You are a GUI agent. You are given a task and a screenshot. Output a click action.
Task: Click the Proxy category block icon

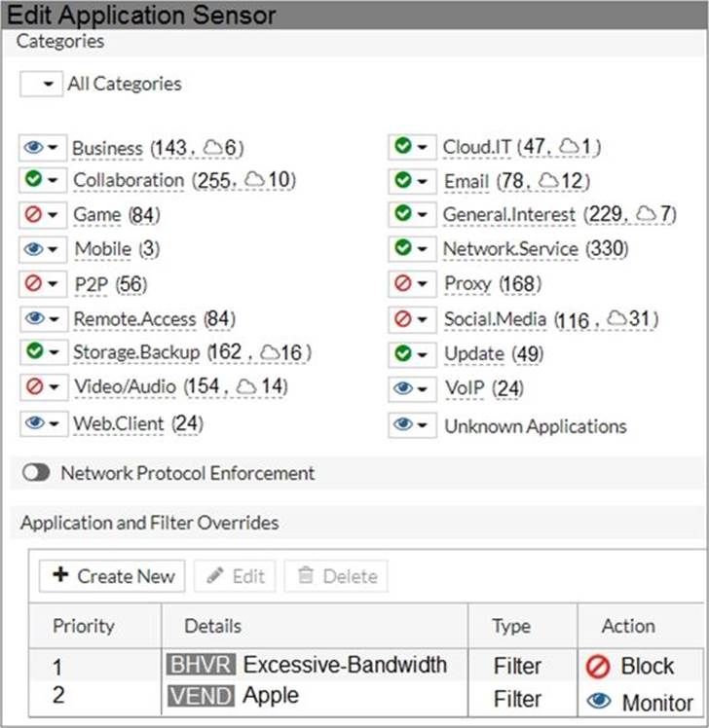point(402,283)
